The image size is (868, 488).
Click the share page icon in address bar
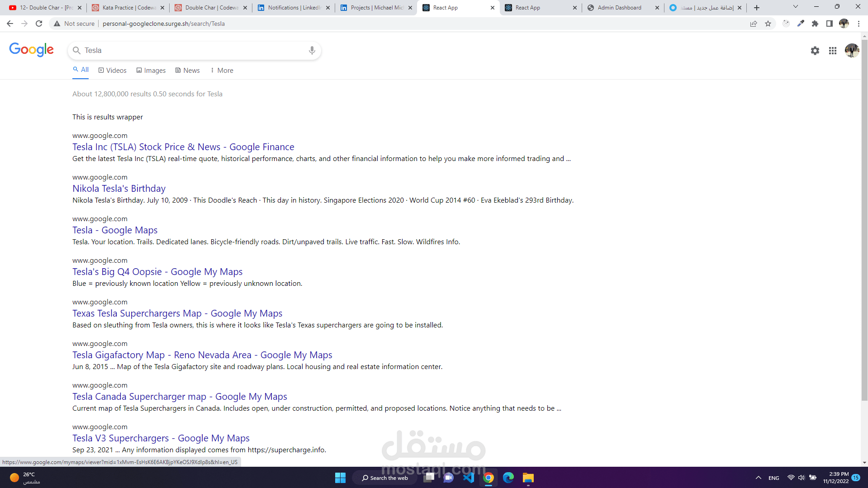pos(754,24)
